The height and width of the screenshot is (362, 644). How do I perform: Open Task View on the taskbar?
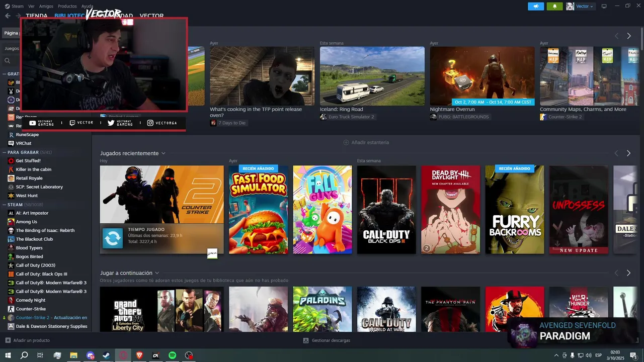(40, 355)
